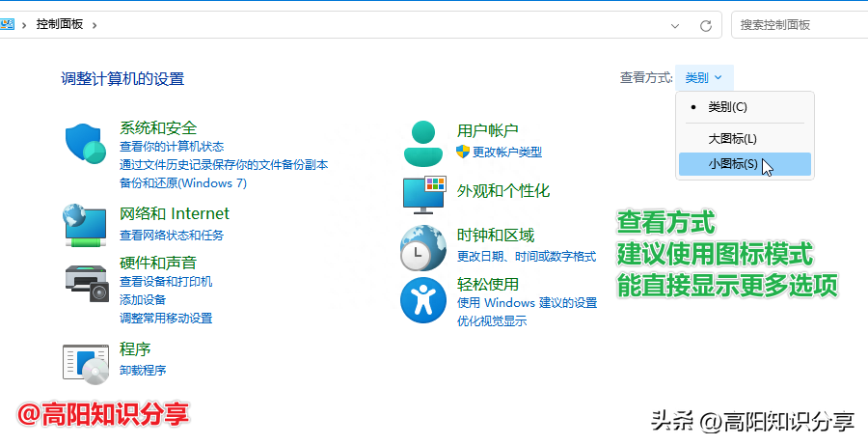Focus the 搜索控制面板 search box
Viewport: 868px width, 445px height.
click(800, 25)
